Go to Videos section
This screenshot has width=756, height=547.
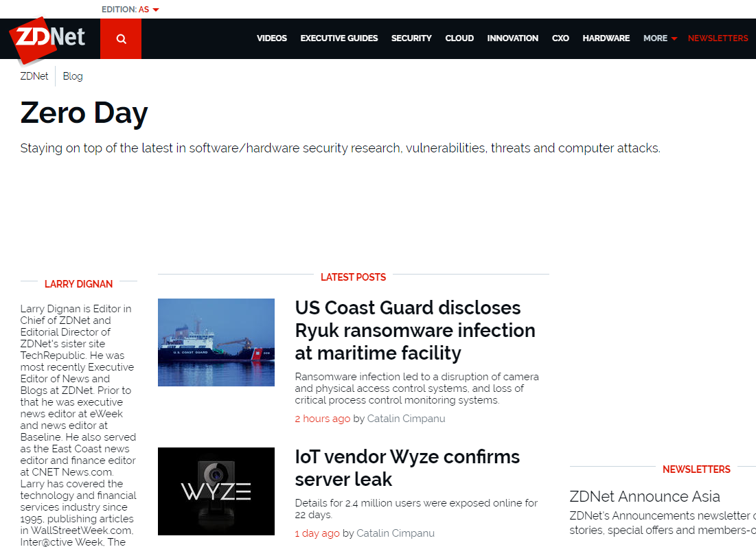271,38
